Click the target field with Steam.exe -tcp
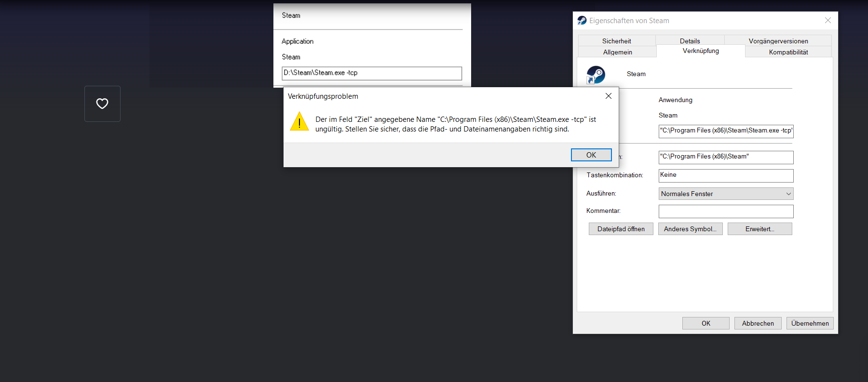The height and width of the screenshot is (382, 868). 726,131
